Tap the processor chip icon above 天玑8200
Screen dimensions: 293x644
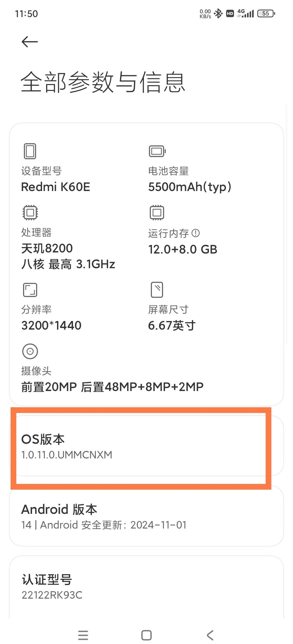[x=30, y=213]
